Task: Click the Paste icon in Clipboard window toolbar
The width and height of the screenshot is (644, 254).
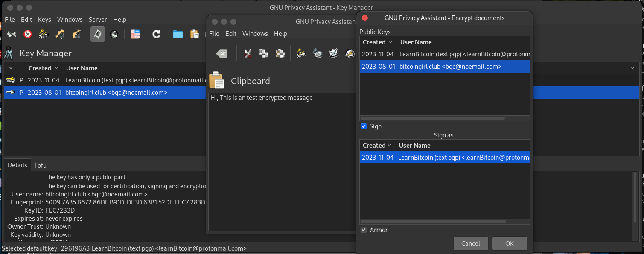Action: [280, 53]
